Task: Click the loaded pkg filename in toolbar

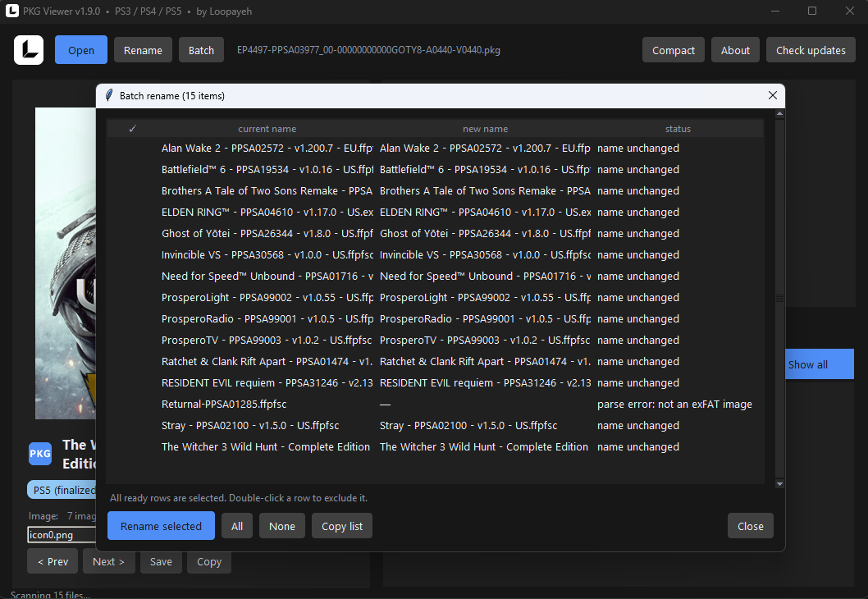Action: (368, 50)
